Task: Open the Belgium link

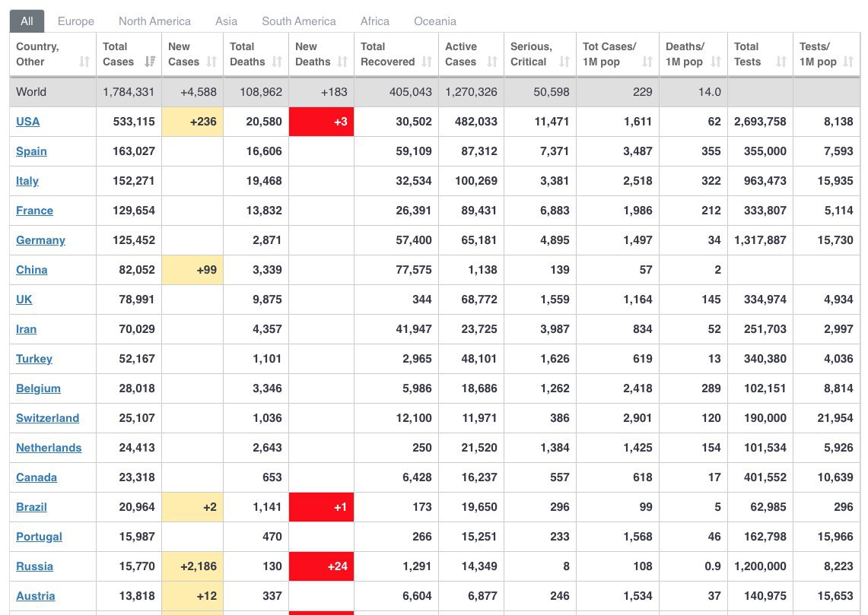Action: click(38, 388)
